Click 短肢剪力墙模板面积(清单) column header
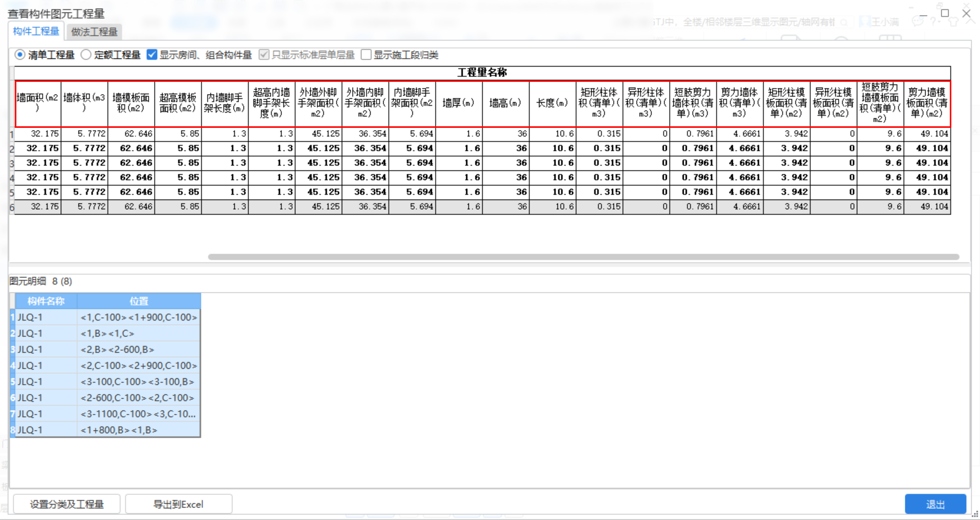Viewport: 980px width, 520px height. (x=880, y=103)
